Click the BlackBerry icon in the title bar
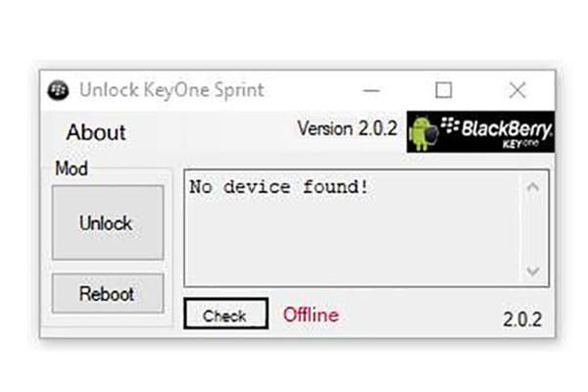The height and width of the screenshot is (392, 588). [x=58, y=90]
